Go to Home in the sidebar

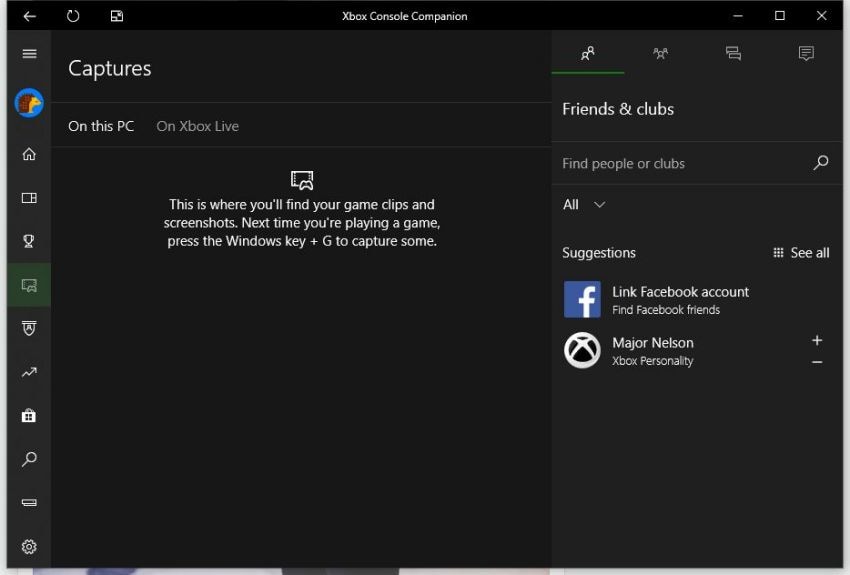[29, 154]
